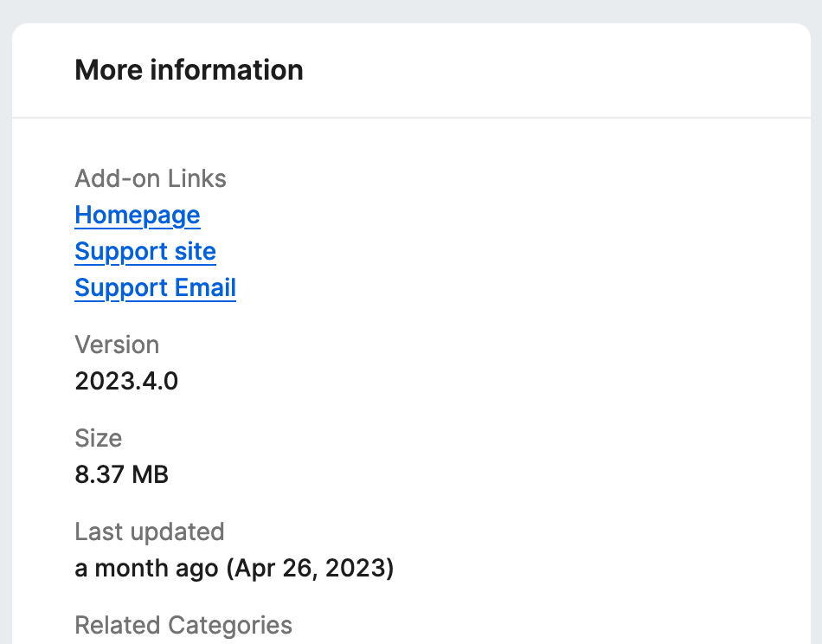The width and height of the screenshot is (822, 644).
Task: Open the Homepage link
Action: pos(138,216)
